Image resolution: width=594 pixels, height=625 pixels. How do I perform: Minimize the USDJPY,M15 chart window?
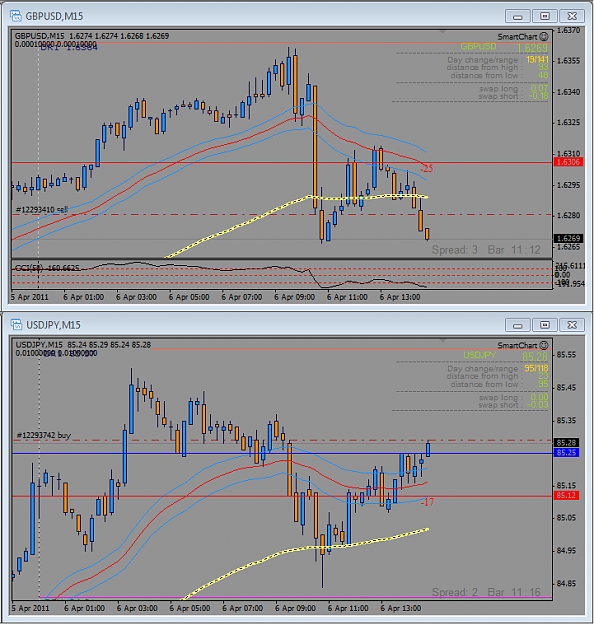pyautogui.click(x=517, y=325)
